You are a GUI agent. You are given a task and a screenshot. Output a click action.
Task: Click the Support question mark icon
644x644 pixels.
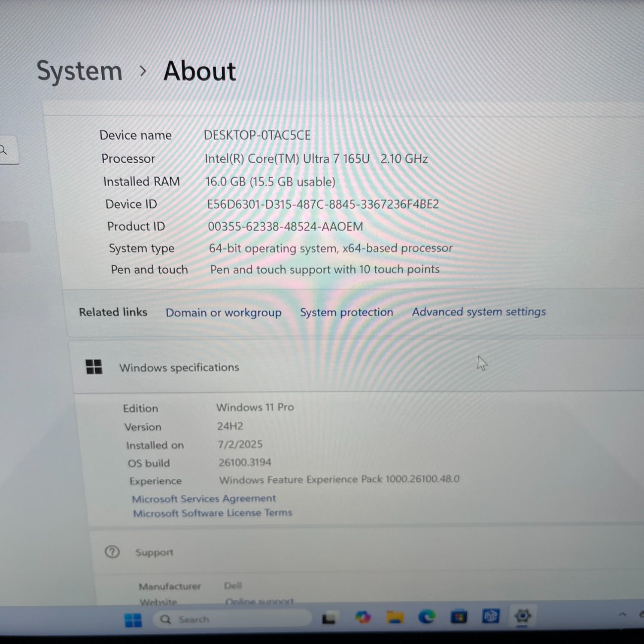[x=112, y=552]
